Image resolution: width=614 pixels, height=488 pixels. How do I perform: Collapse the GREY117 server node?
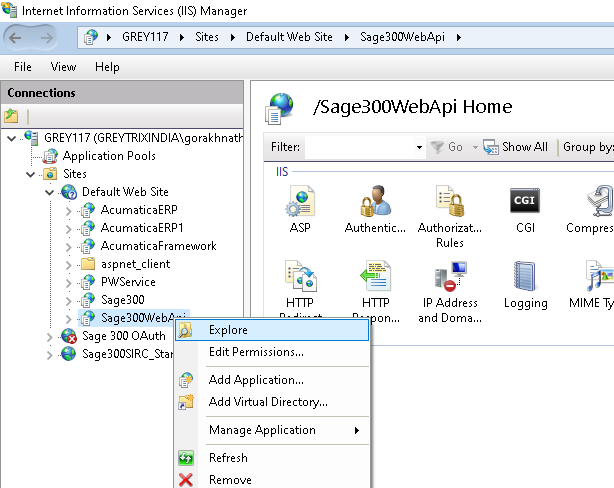click(x=12, y=138)
